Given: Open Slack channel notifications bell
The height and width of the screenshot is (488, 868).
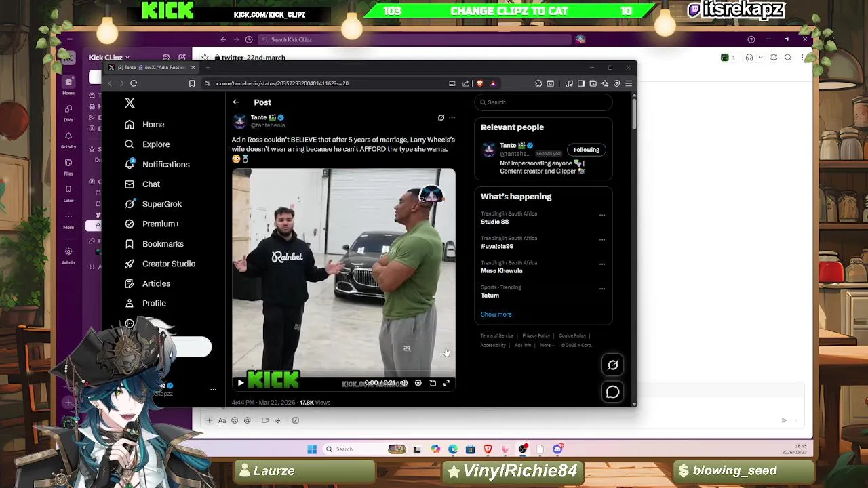Looking at the screenshot, I should [x=774, y=58].
